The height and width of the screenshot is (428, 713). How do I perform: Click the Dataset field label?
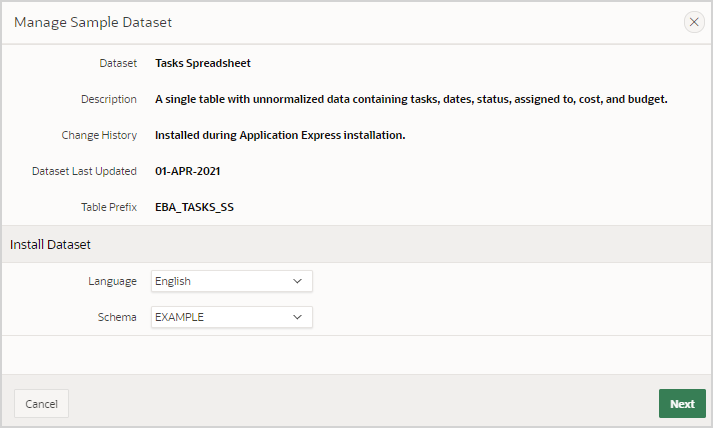[118, 63]
